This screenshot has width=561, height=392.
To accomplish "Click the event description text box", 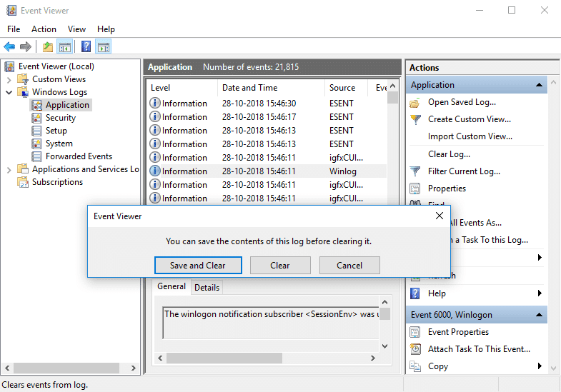I will coord(270,323).
